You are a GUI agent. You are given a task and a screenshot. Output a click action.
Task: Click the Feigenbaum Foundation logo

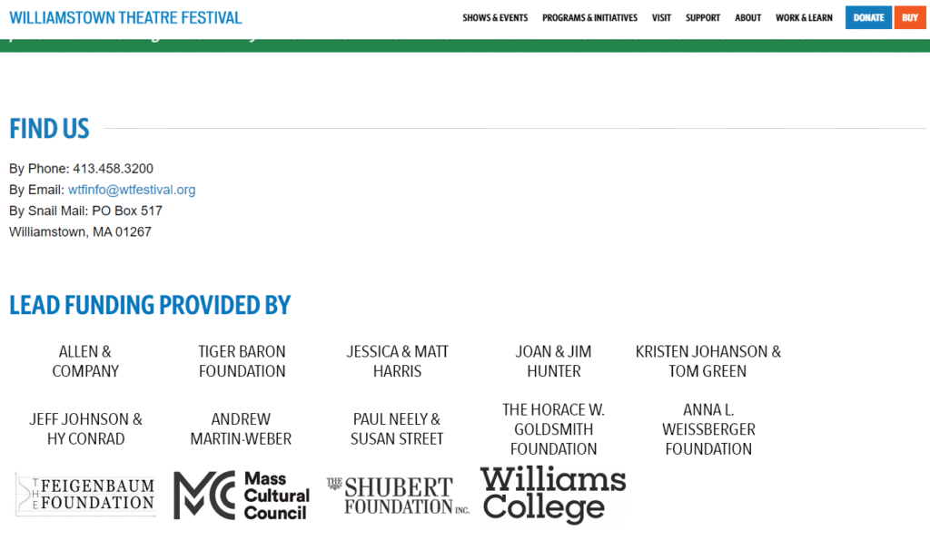[x=85, y=495]
